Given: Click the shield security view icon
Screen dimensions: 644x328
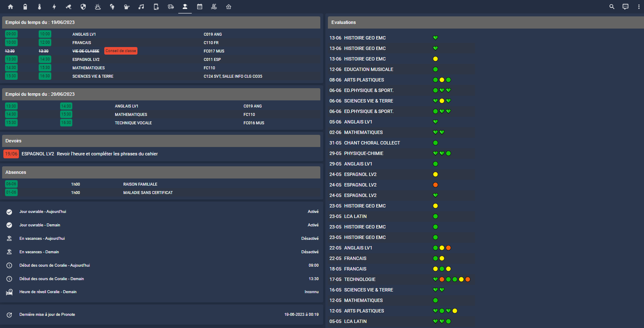Looking at the screenshot, I should click(x=83, y=7).
